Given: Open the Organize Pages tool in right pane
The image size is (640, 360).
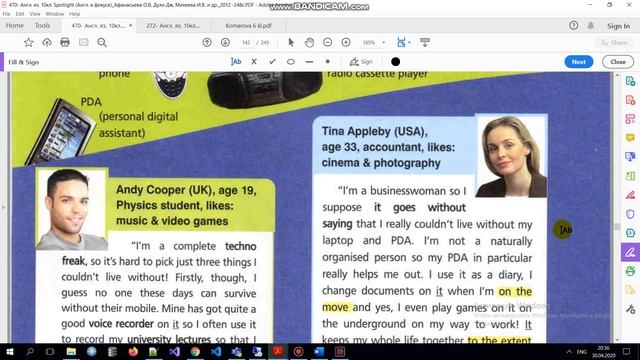Looking at the screenshot, I should tap(630, 176).
